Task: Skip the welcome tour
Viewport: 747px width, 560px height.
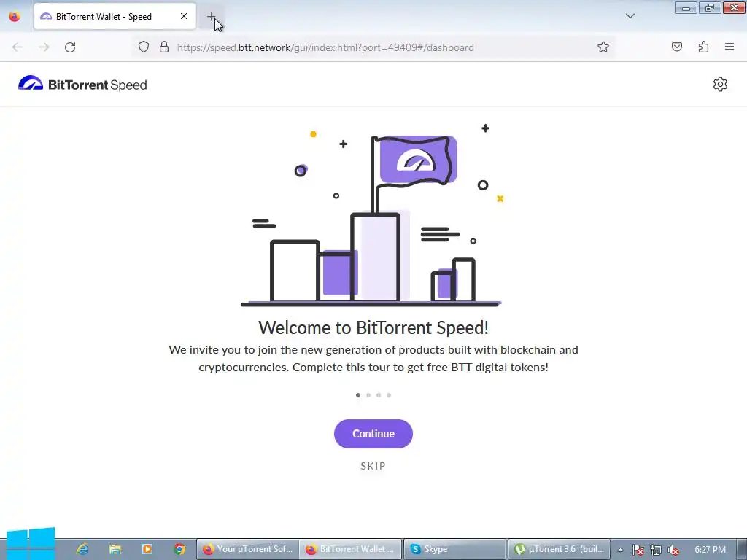Action: tap(373, 466)
